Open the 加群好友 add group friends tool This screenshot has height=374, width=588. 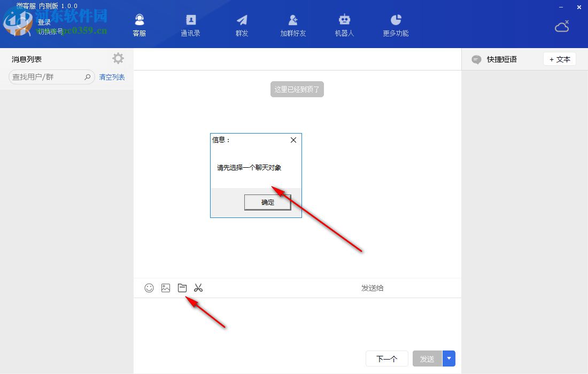coord(292,24)
